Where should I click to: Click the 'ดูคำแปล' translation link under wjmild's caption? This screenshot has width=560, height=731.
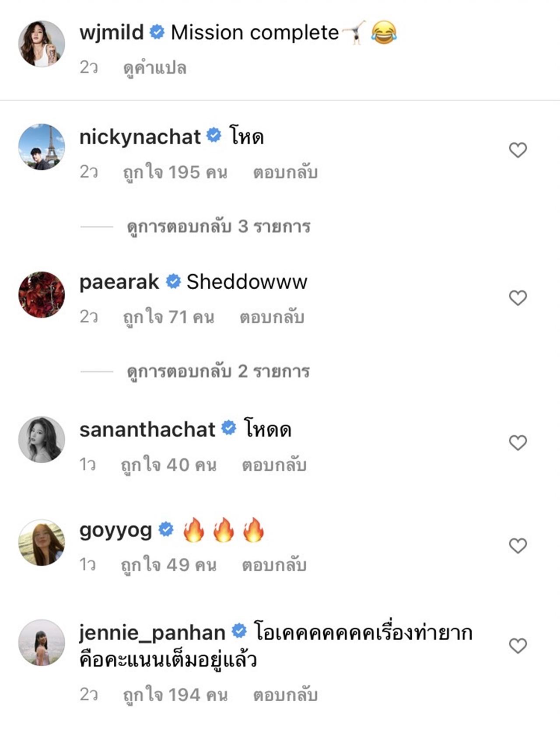pos(155,68)
